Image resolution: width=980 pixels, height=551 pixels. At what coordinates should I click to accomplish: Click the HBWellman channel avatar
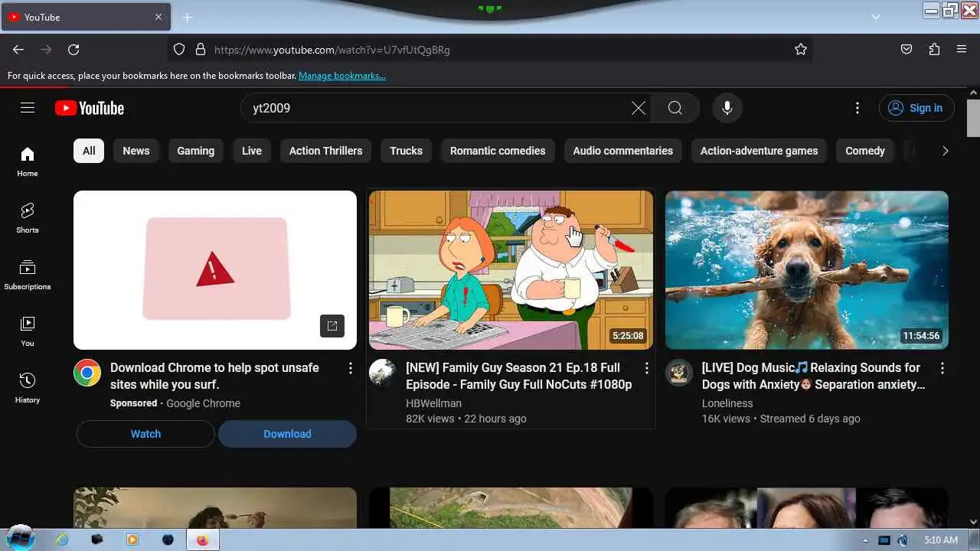(x=383, y=373)
